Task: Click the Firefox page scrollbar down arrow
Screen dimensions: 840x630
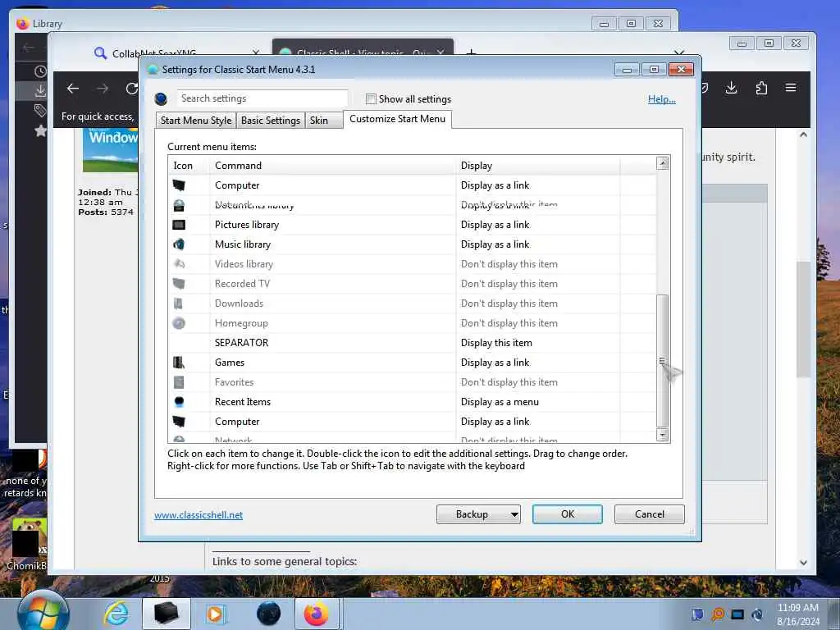Action: [803, 563]
